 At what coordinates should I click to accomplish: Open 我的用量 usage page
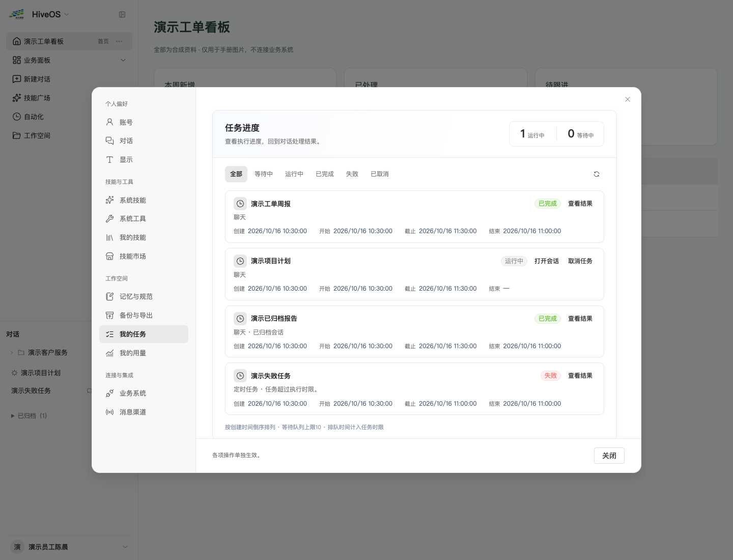click(144, 353)
